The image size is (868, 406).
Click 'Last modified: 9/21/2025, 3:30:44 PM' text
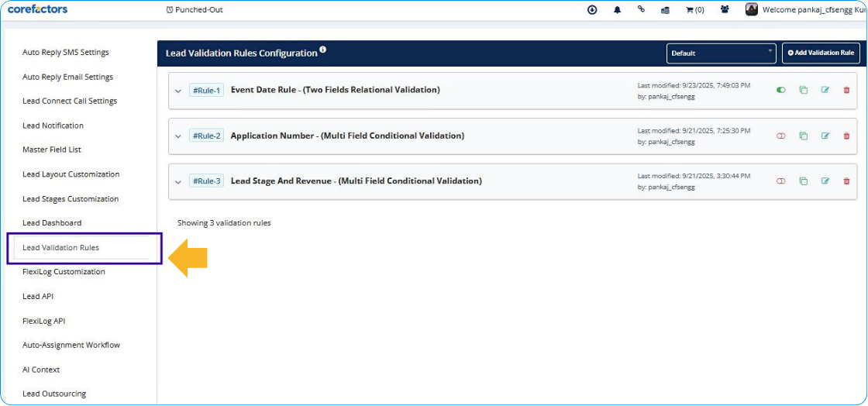pyautogui.click(x=694, y=176)
